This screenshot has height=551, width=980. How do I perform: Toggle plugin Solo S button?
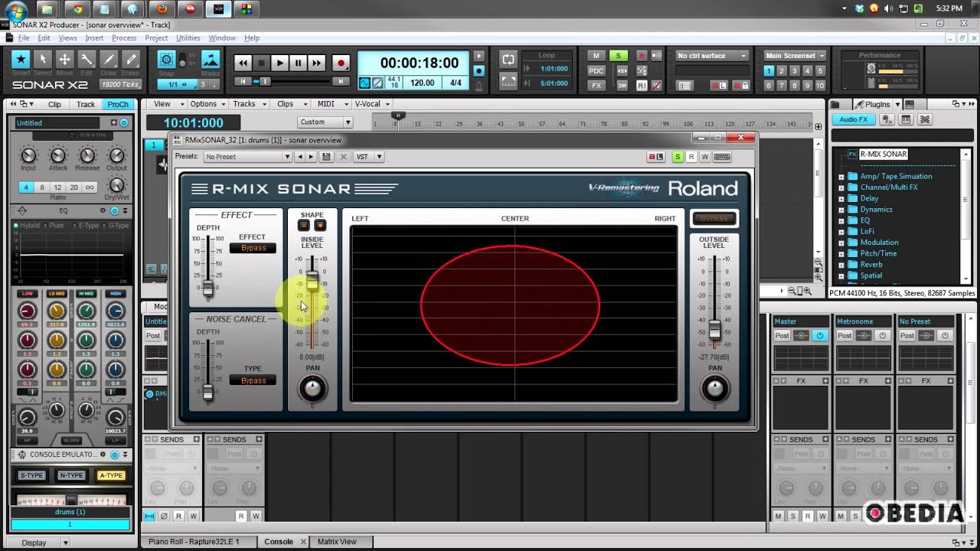point(677,157)
